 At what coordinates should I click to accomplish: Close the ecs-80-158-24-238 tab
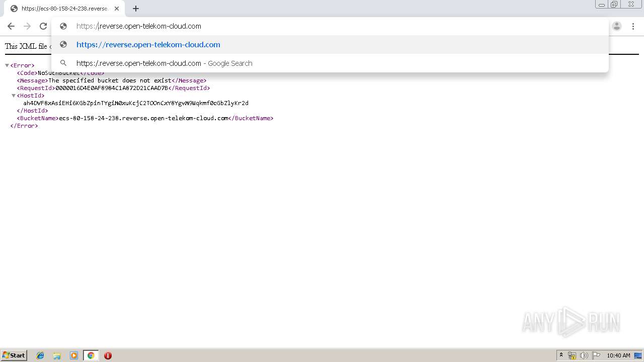tap(117, 9)
